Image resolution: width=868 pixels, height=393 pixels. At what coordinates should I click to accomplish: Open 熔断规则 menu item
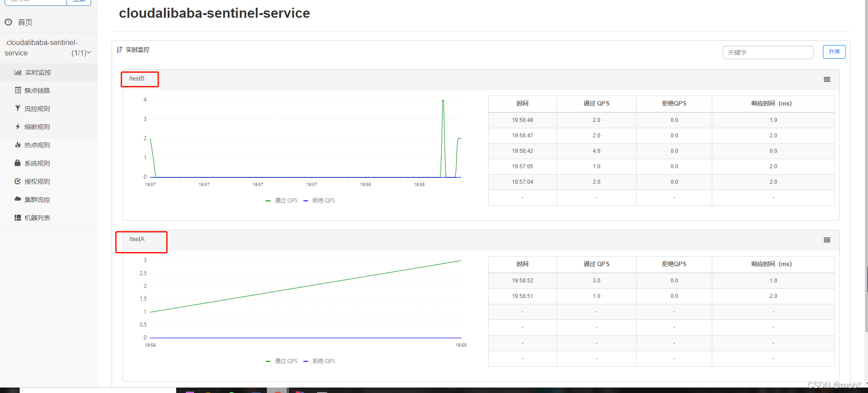[37, 127]
